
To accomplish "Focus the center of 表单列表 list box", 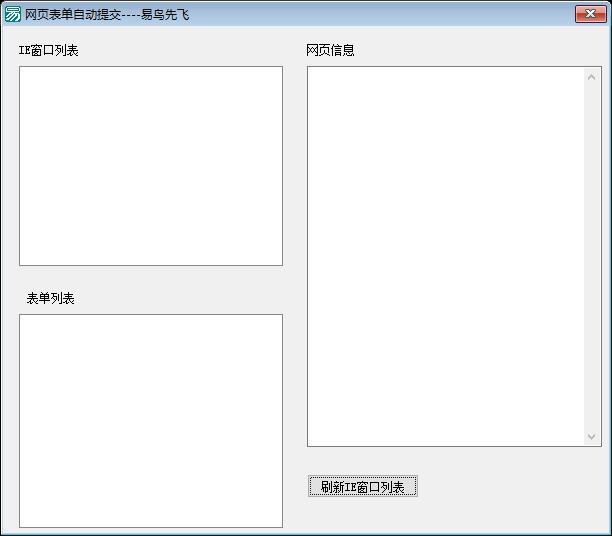I will click(151, 421).
